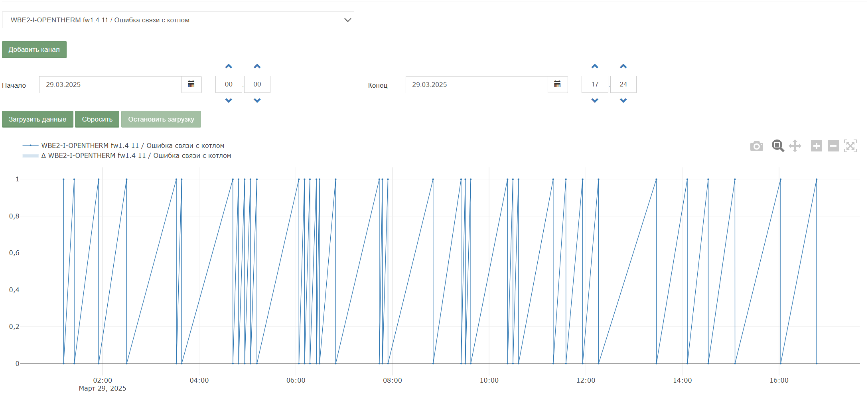
Task: Click the Начало label
Action: tap(14, 85)
